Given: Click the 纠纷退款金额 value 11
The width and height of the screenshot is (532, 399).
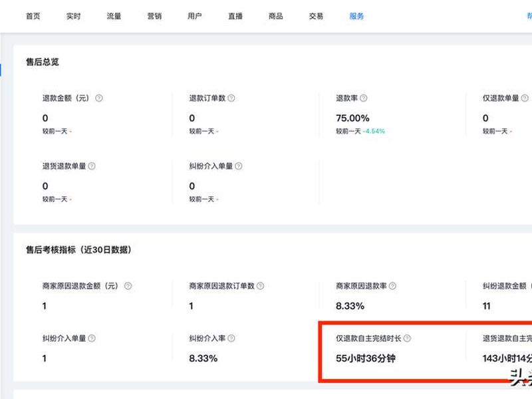Looking at the screenshot, I should [487, 306].
